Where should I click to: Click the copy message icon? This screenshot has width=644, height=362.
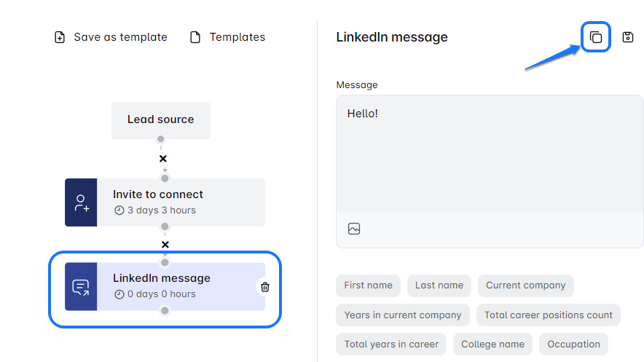[596, 37]
